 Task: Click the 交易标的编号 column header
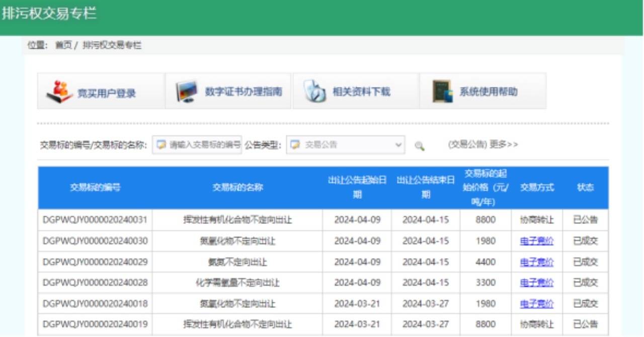click(94, 187)
